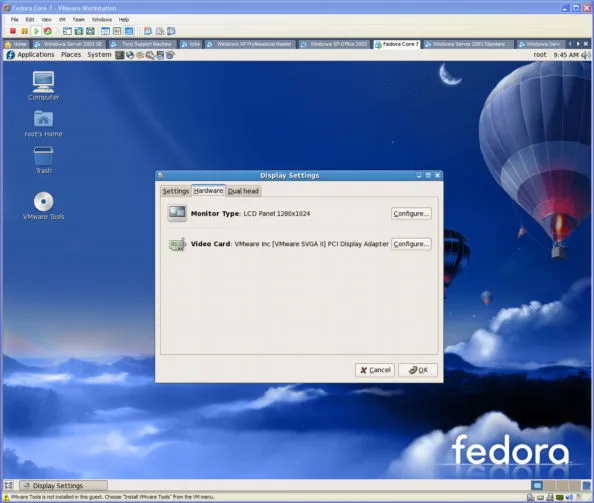Switch to Windows XP Professional Master tab
The width and height of the screenshot is (594, 503).
click(x=250, y=44)
